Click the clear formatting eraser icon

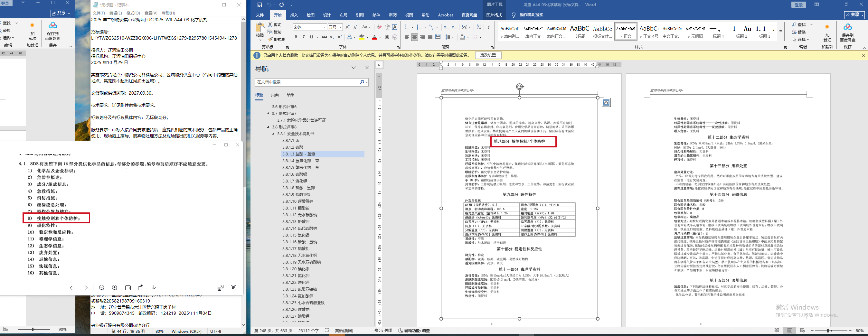[x=379, y=27]
